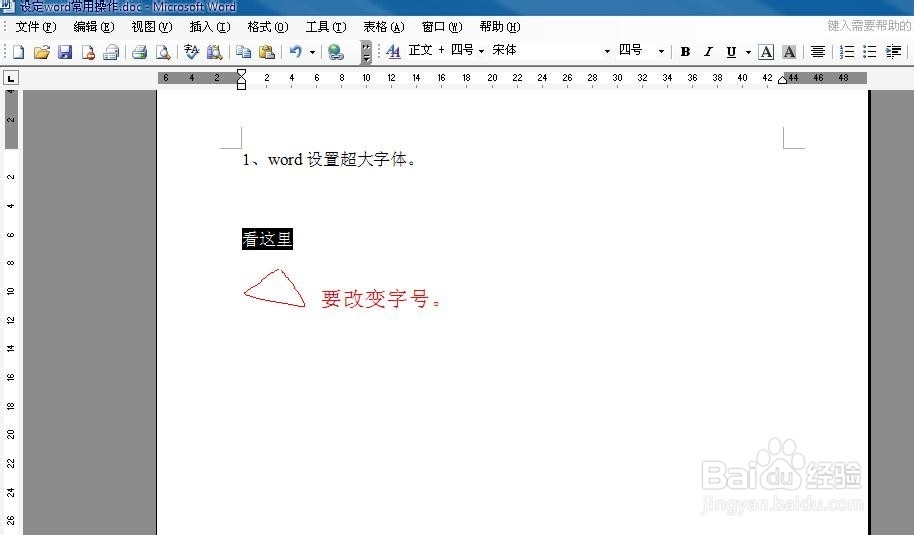Open the 编辑(E) menu
914x535 pixels.
pyautogui.click(x=94, y=27)
